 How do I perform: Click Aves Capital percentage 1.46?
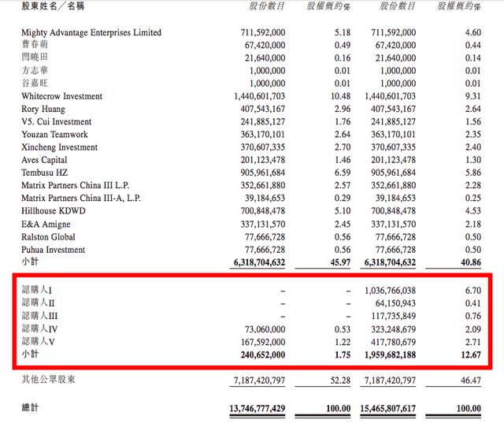tap(343, 160)
